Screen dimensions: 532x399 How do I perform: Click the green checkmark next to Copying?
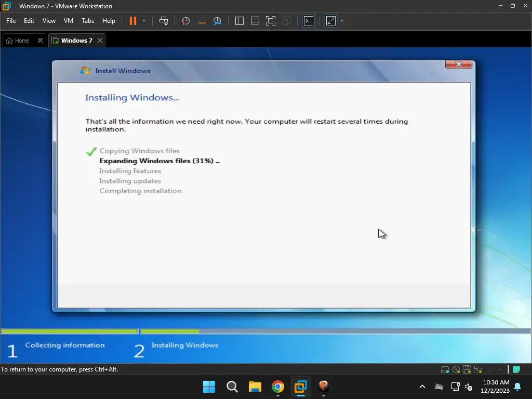[91, 151]
